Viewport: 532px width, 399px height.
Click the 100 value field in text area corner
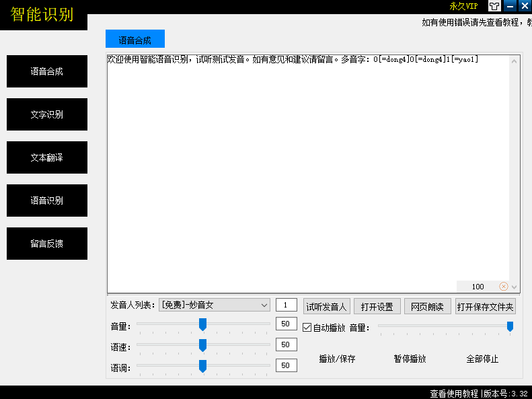[x=478, y=287]
